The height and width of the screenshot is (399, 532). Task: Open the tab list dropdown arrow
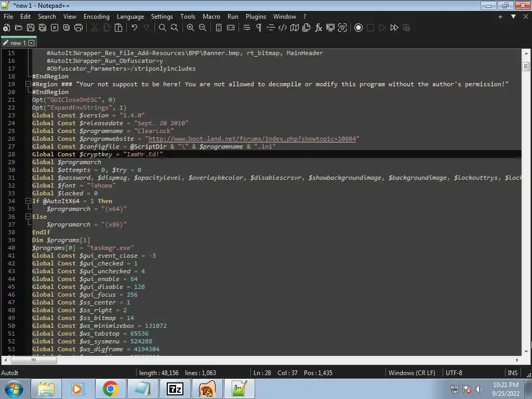point(513,17)
